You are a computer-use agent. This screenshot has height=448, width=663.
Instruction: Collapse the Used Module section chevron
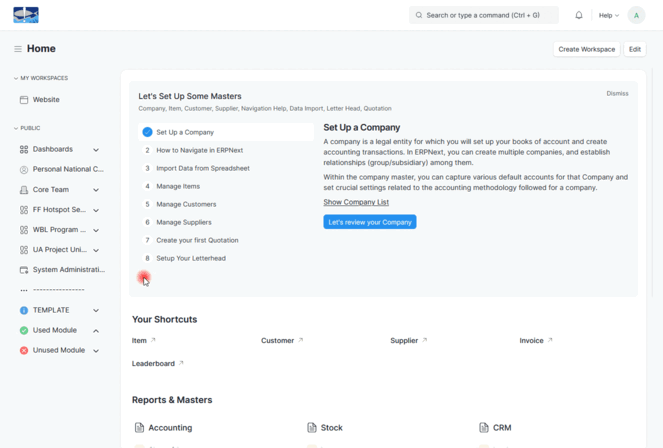[x=96, y=330]
